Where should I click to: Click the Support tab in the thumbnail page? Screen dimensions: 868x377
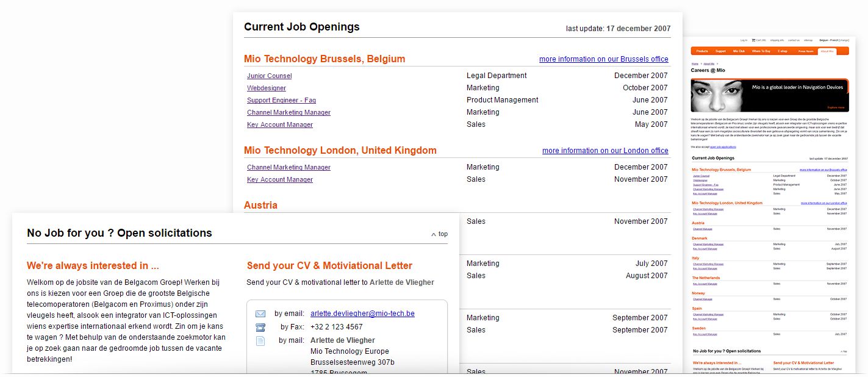720,51
